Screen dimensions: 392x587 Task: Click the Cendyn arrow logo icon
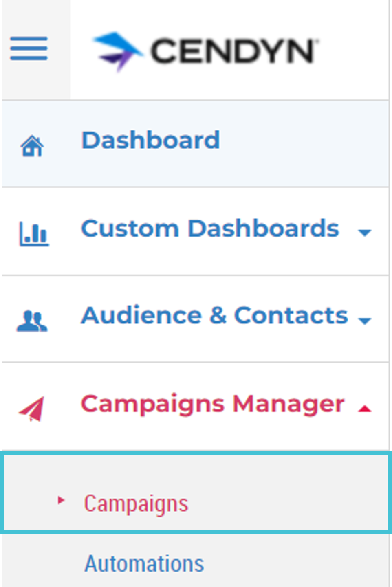pos(118,51)
